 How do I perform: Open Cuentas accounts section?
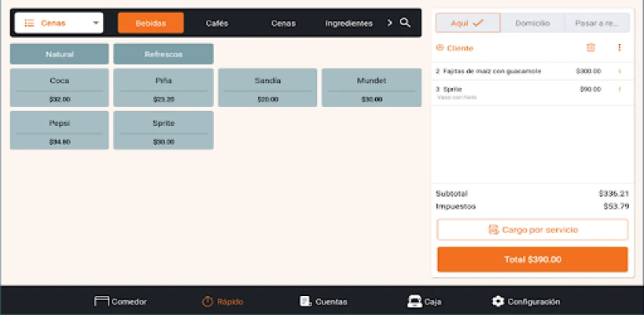click(323, 301)
